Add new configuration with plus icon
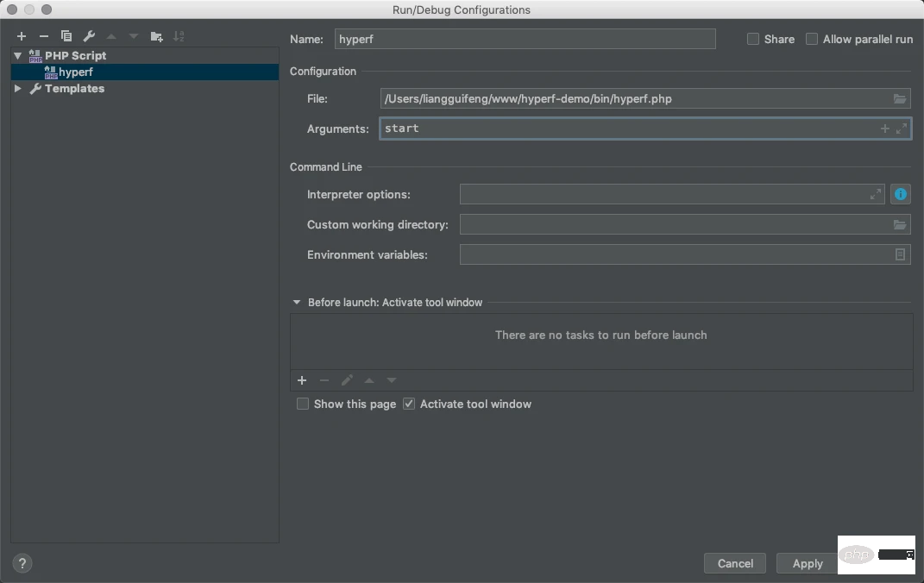Screen dimensions: 924x583 tap(22, 36)
